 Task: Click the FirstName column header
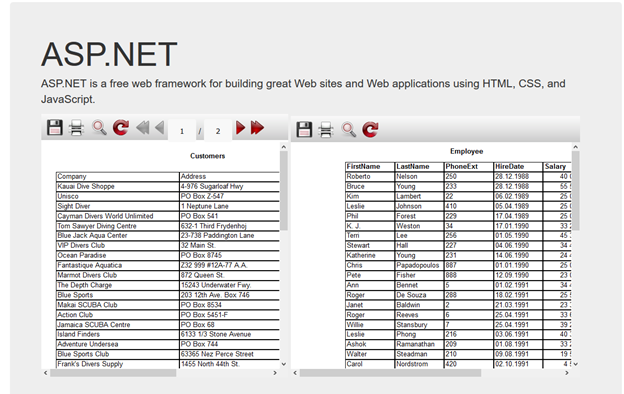370,166
